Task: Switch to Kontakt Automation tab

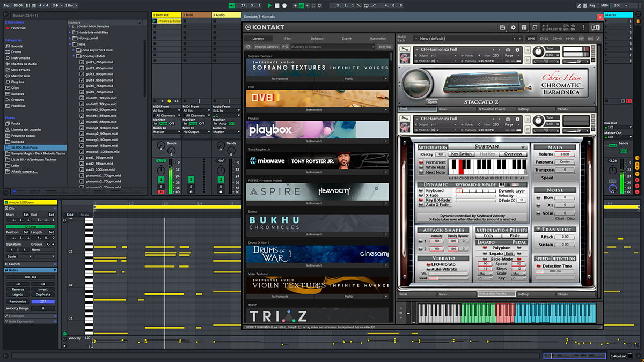Action: 377,39
